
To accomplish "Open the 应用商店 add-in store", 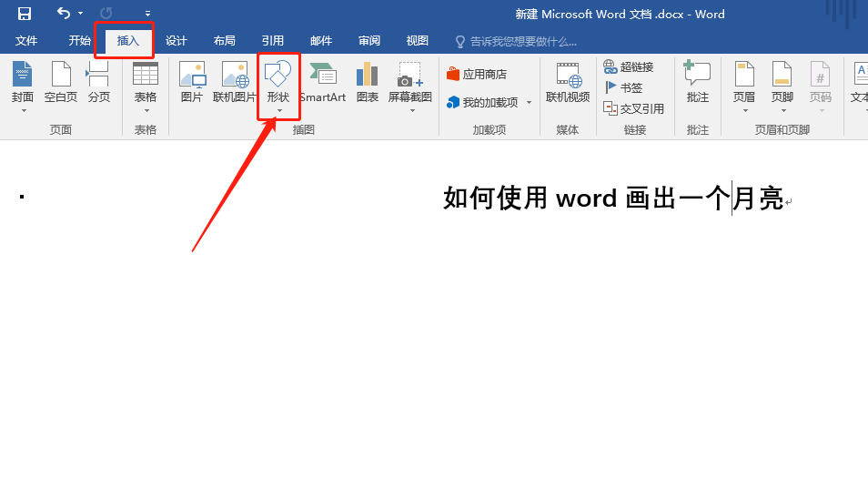I will [477, 74].
